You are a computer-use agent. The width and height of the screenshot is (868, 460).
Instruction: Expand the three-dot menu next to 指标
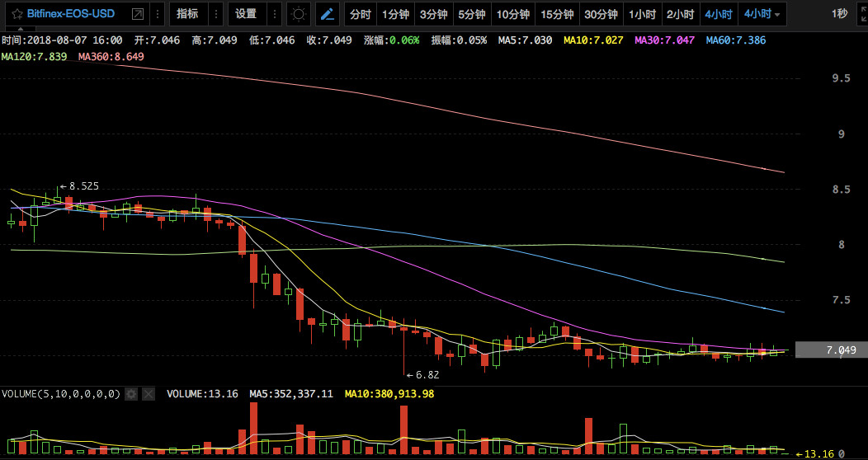click(x=216, y=14)
